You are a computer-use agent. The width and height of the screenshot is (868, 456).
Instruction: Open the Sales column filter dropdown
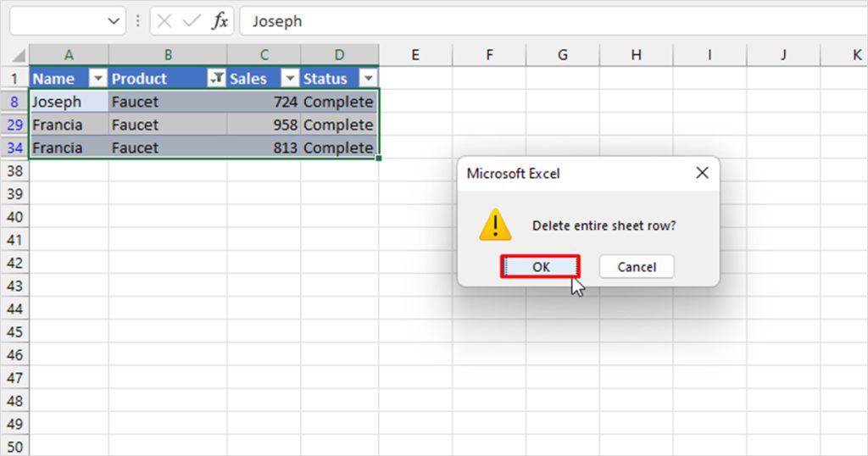pyautogui.click(x=290, y=78)
